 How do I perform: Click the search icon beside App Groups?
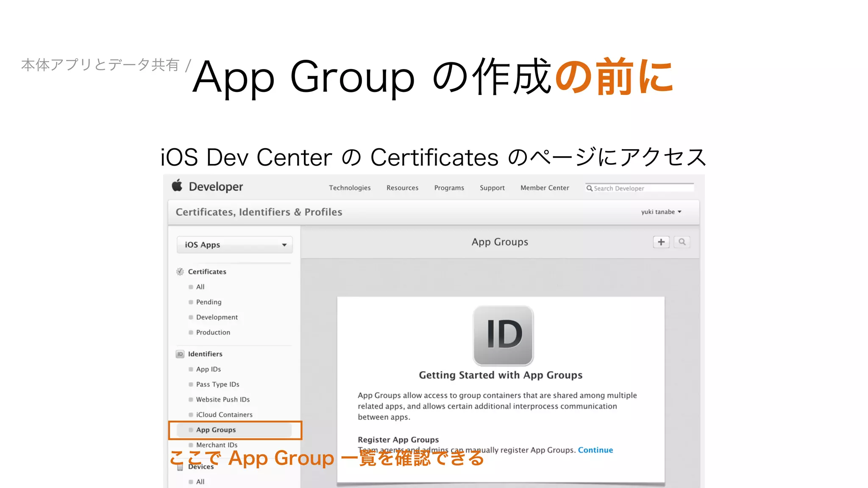coord(682,242)
